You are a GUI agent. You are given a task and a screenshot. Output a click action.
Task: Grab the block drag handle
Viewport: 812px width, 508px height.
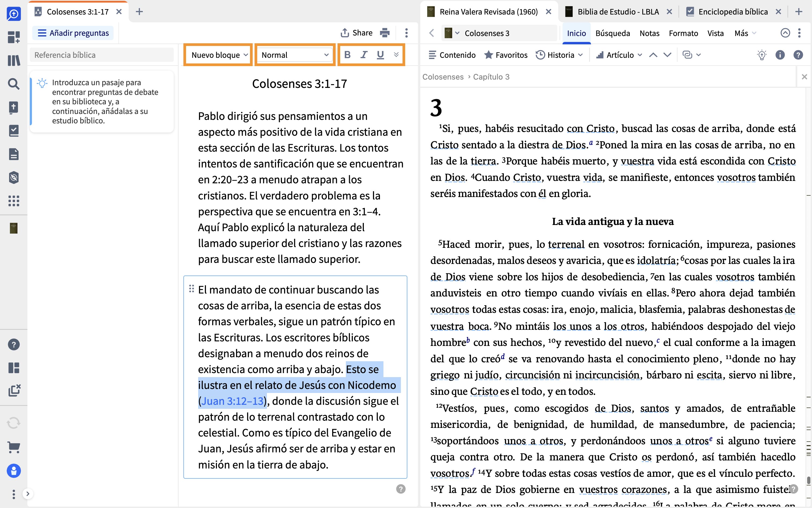(191, 289)
